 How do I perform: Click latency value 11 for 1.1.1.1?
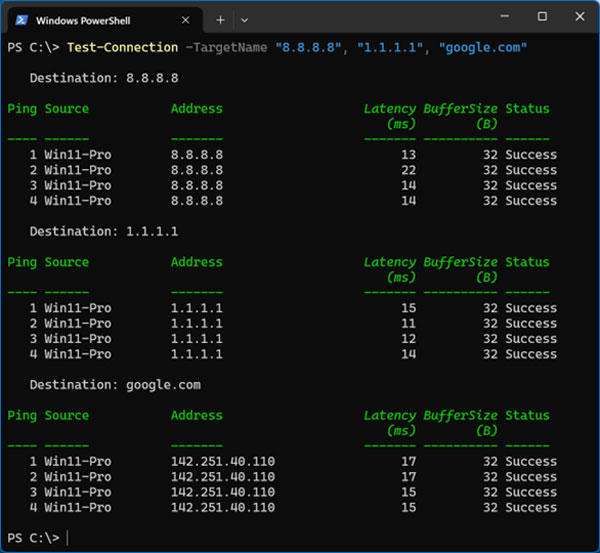(408, 323)
